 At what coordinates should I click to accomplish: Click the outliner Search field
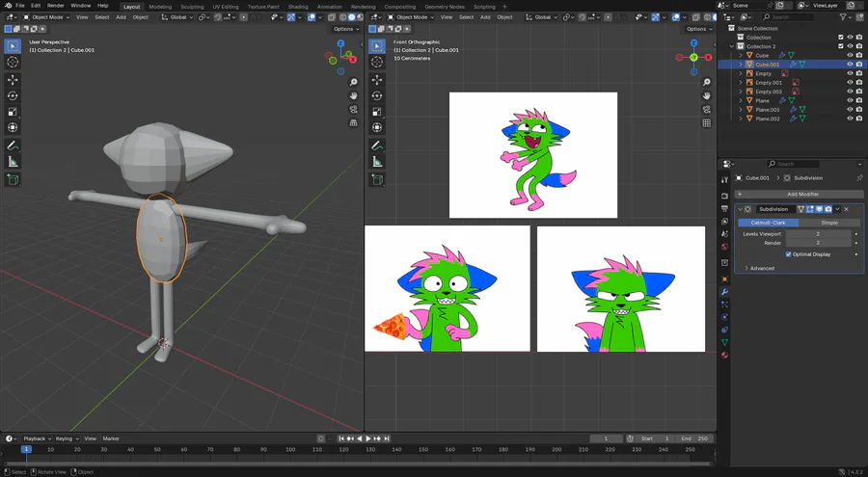[789, 17]
